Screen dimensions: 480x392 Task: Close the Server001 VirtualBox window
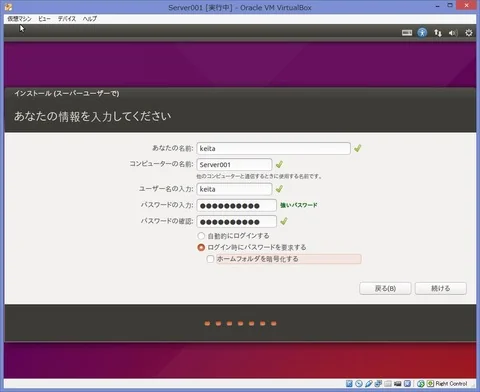click(x=466, y=5)
